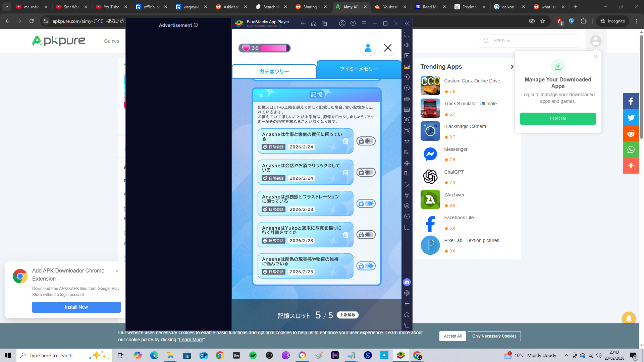Viewport: 644px width, 362px height.
Task: Open BlueStacks help question mark icon
Action: (x=353, y=23)
